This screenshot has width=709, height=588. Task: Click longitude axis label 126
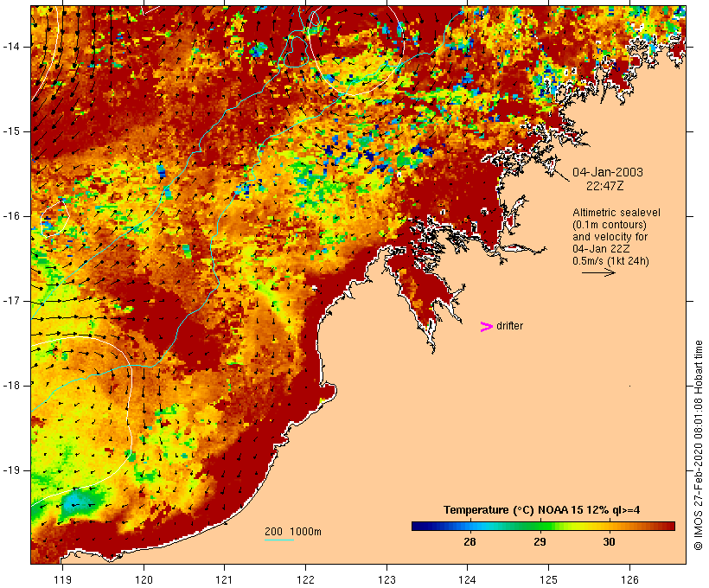(629, 579)
